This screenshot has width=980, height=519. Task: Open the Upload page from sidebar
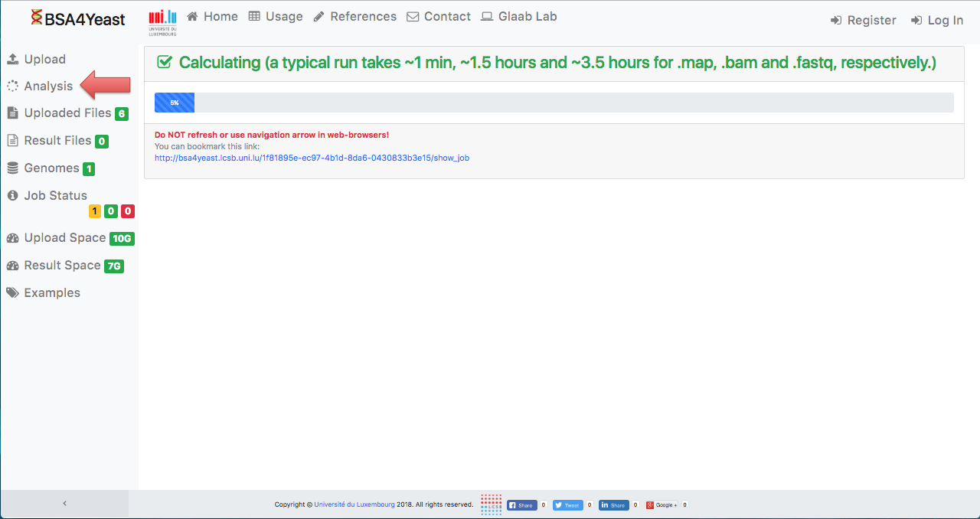44,59
